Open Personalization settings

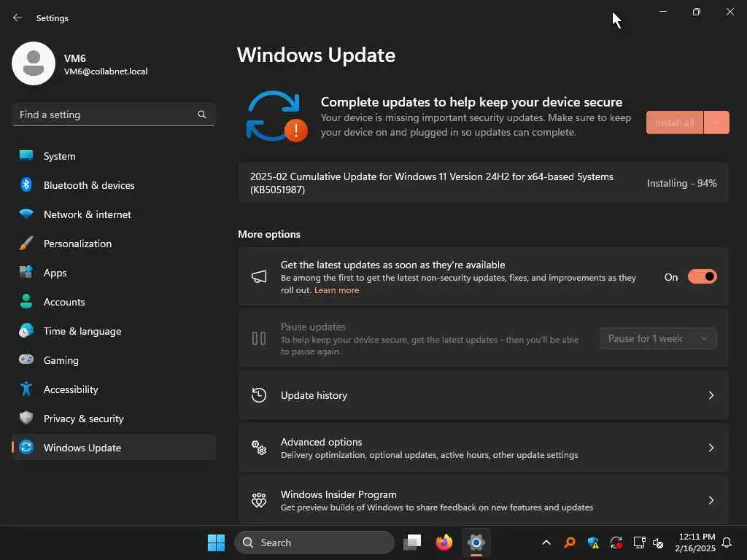pos(114,244)
